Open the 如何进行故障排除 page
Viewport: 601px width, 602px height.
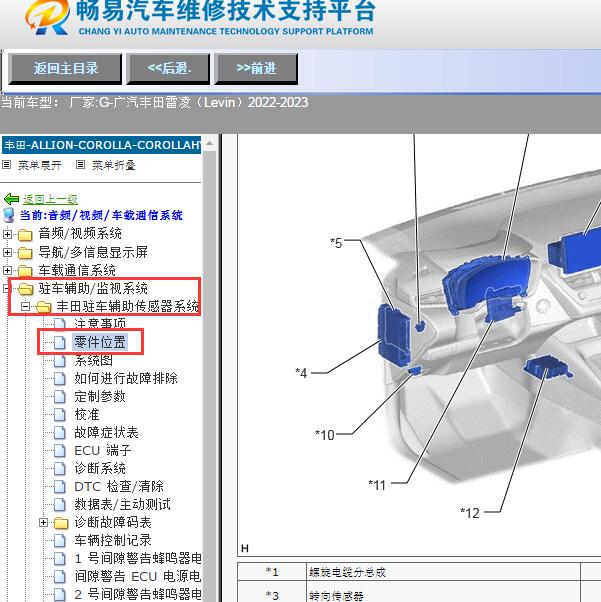tap(126, 378)
